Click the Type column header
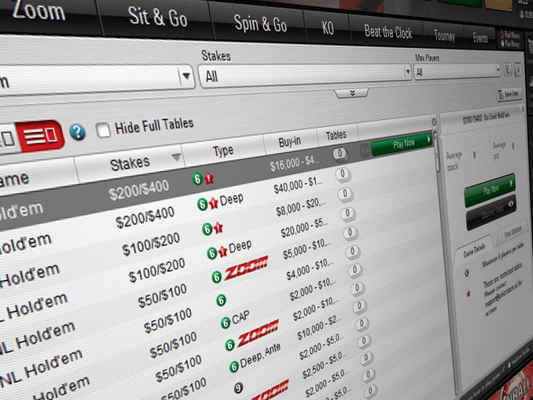Image resolution: width=533 pixels, height=400 pixels. [x=223, y=151]
